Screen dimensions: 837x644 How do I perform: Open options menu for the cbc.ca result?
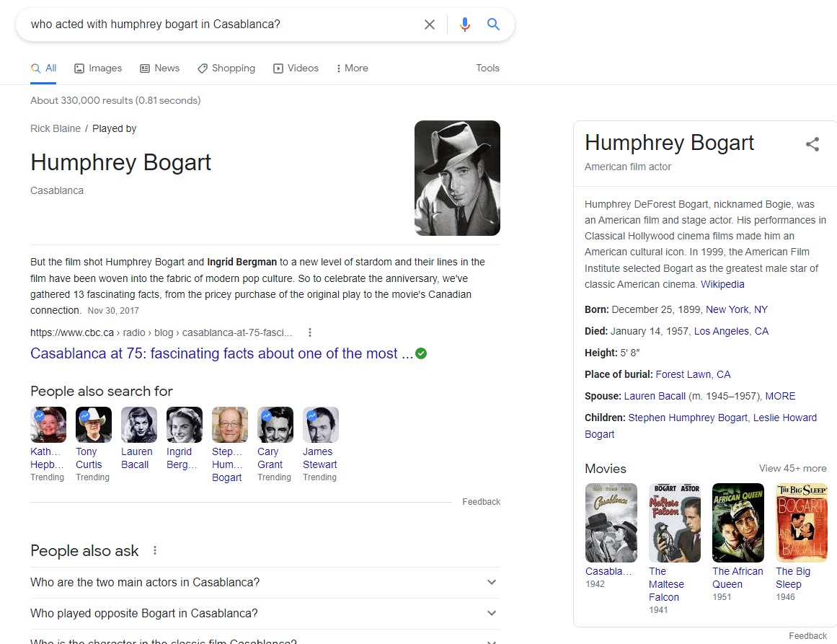(309, 332)
